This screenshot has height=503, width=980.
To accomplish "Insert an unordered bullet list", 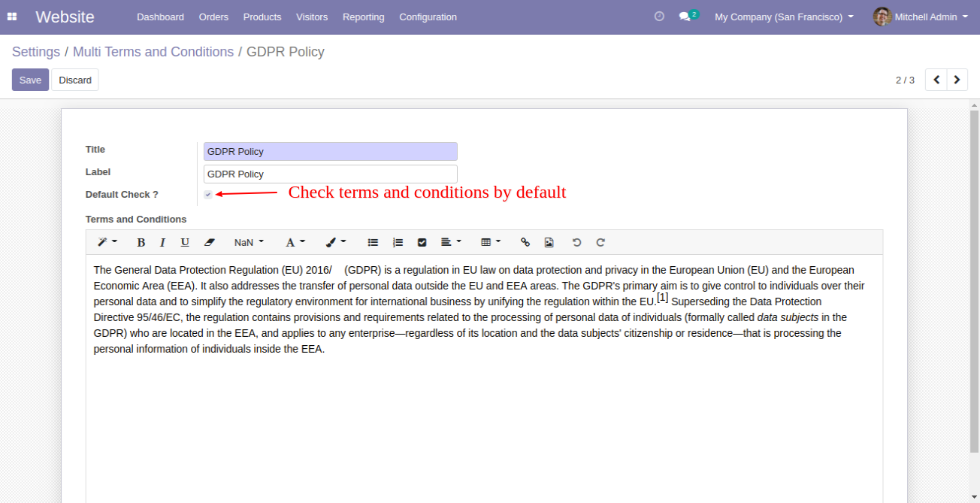I will point(373,242).
